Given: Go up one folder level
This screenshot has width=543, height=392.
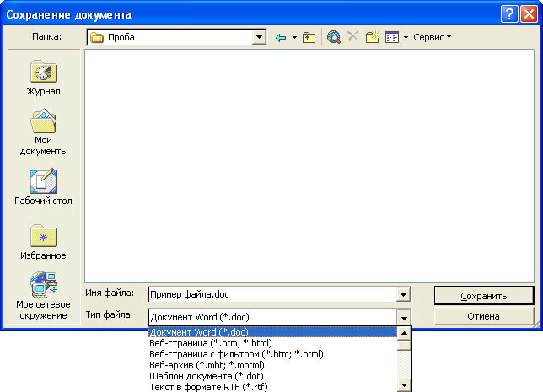Looking at the screenshot, I should point(309,37).
